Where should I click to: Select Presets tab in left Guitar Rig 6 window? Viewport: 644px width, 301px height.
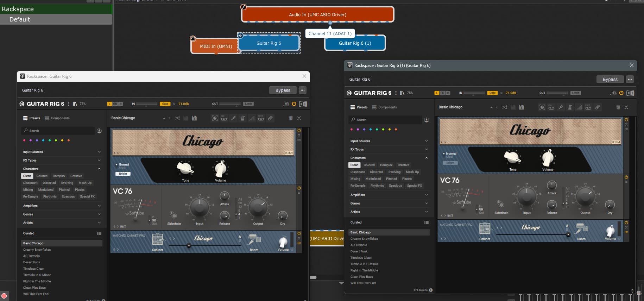pyautogui.click(x=31, y=118)
